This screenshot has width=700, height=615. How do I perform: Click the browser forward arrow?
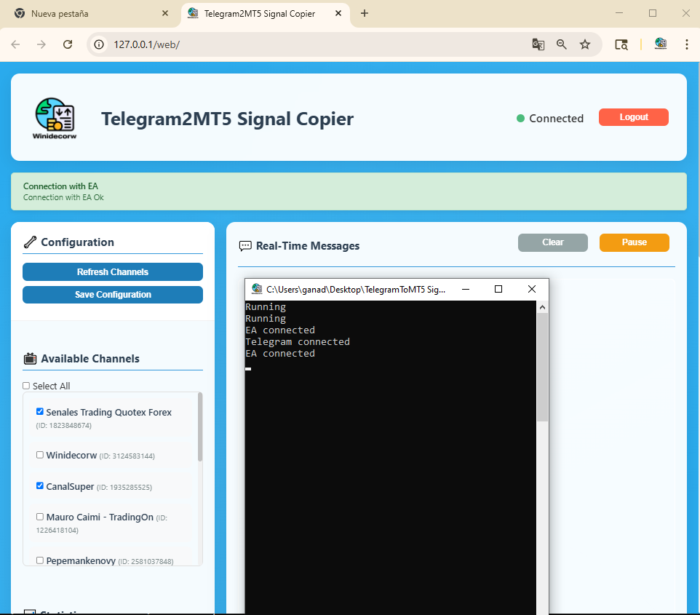[41, 44]
